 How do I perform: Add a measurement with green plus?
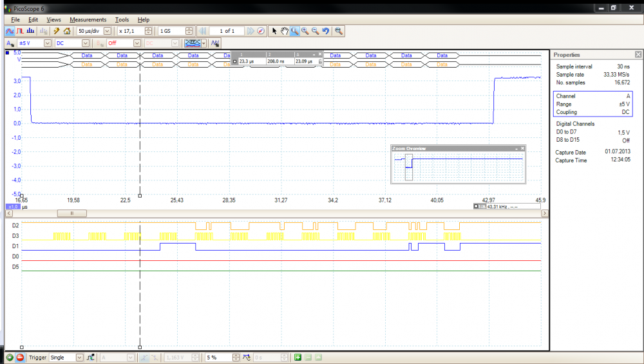(298, 358)
